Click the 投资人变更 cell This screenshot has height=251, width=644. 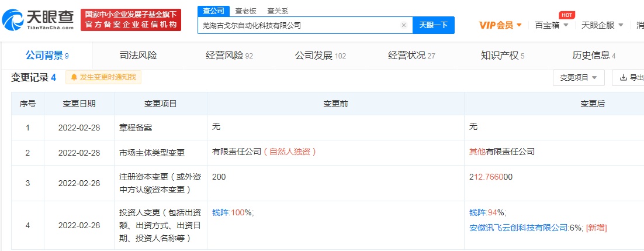click(x=160, y=225)
